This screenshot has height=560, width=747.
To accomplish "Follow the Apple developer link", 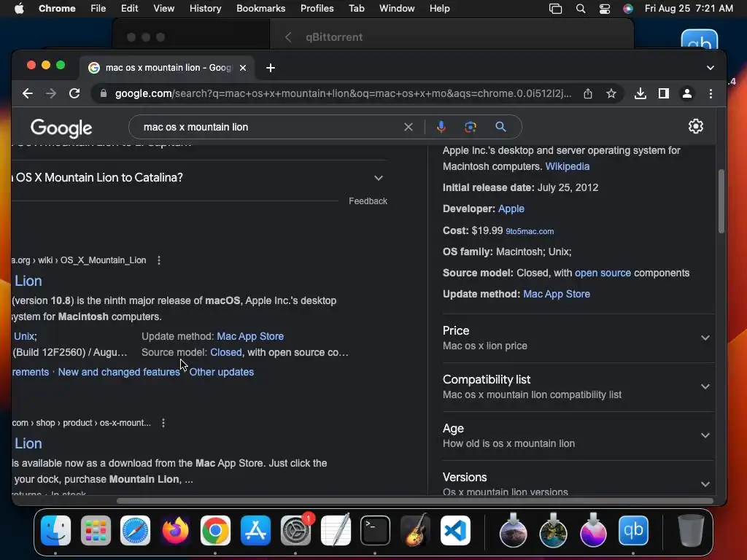I will pos(511,209).
